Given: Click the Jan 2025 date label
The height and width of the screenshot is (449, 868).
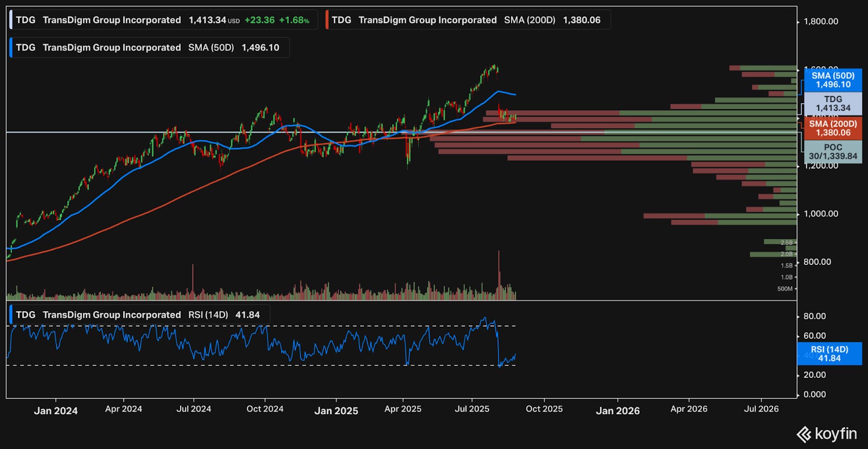Looking at the screenshot, I should [x=336, y=411].
